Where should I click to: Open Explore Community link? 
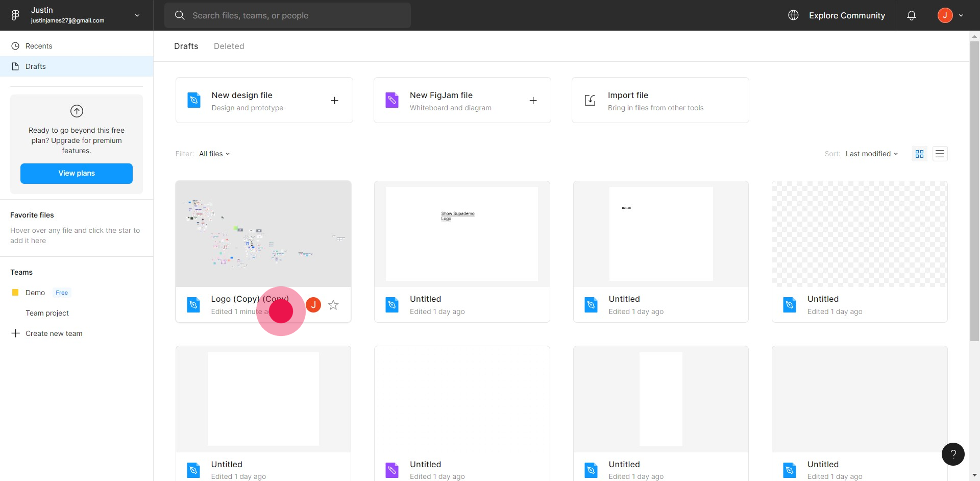(x=847, y=15)
